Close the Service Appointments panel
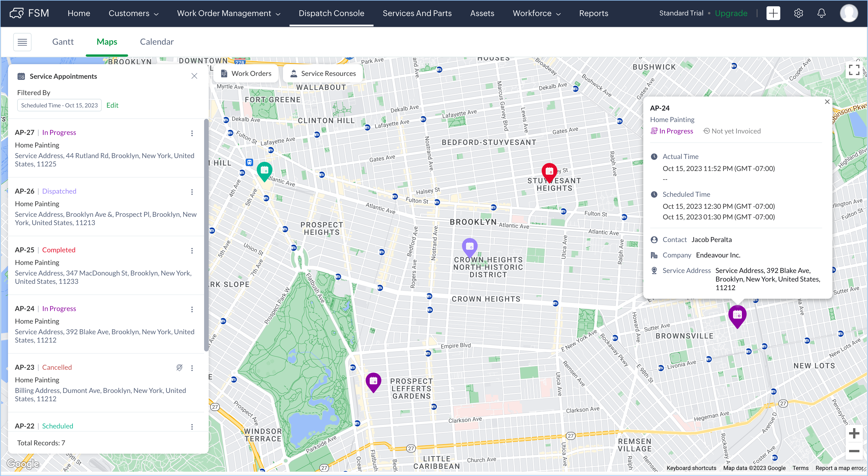Screen dimensions: 868x476 [x=194, y=76]
